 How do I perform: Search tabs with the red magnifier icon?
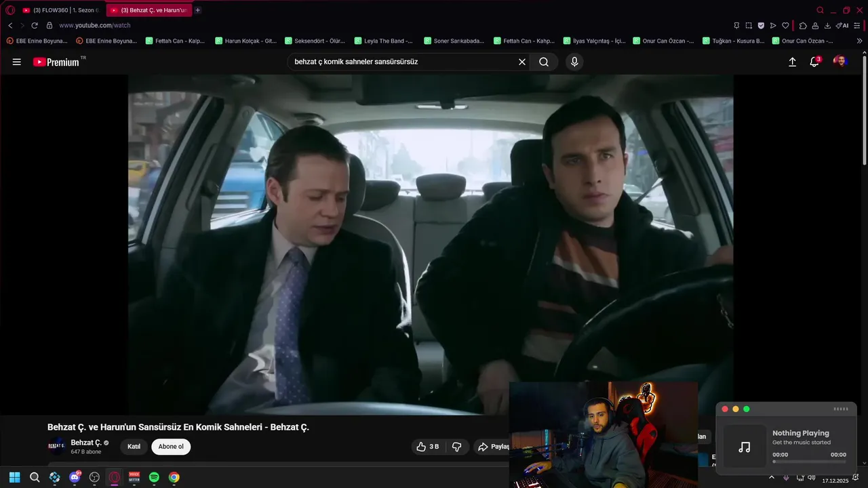820,10
